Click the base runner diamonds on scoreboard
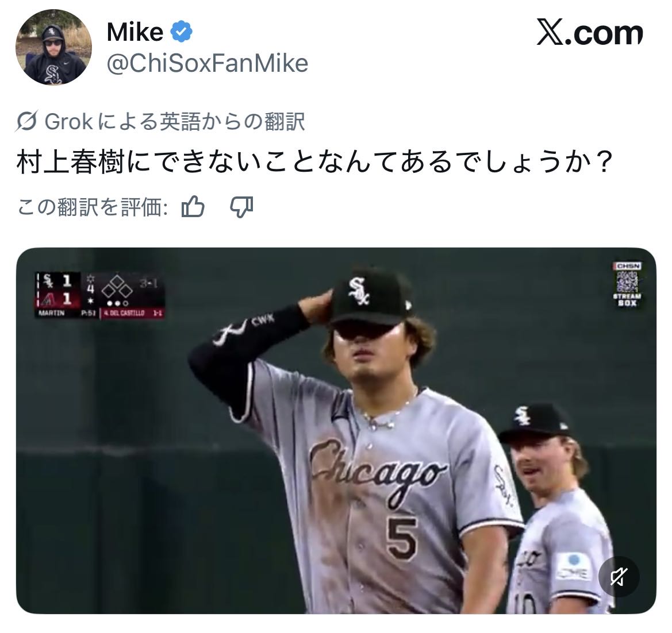Image resolution: width=672 pixels, height=633 pixels. tap(117, 287)
